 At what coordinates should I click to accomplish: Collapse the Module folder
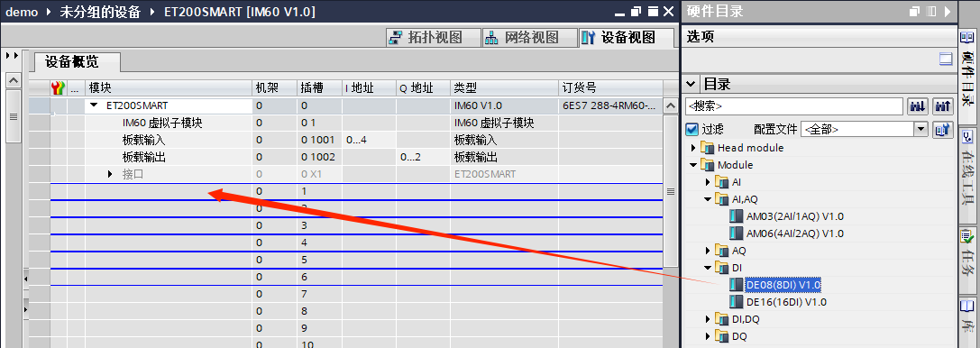[693, 166]
